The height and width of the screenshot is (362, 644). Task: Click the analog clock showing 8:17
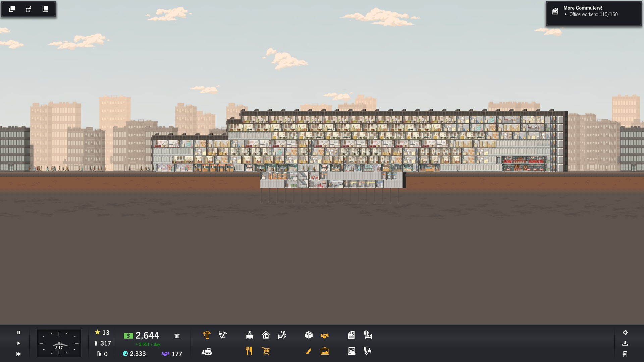tap(59, 343)
